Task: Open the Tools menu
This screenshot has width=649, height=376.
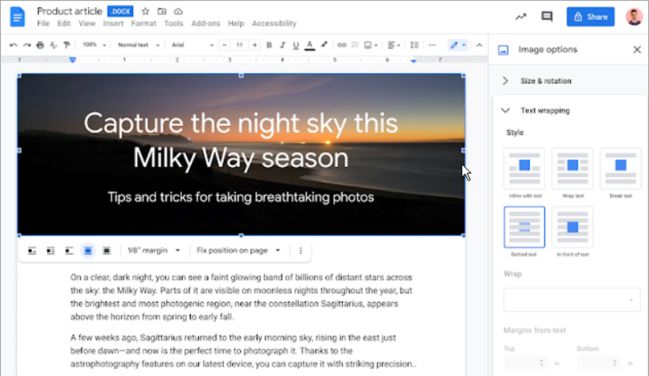Action: (173, 24)
